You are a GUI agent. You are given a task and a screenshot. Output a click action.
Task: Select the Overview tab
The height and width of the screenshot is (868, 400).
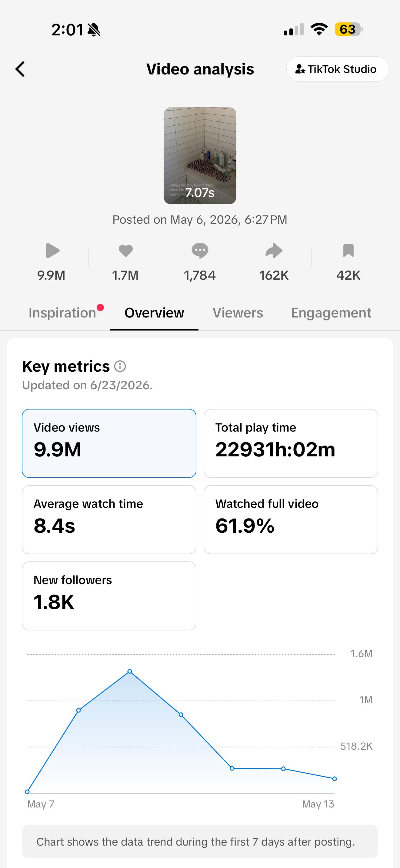[154, 313]
